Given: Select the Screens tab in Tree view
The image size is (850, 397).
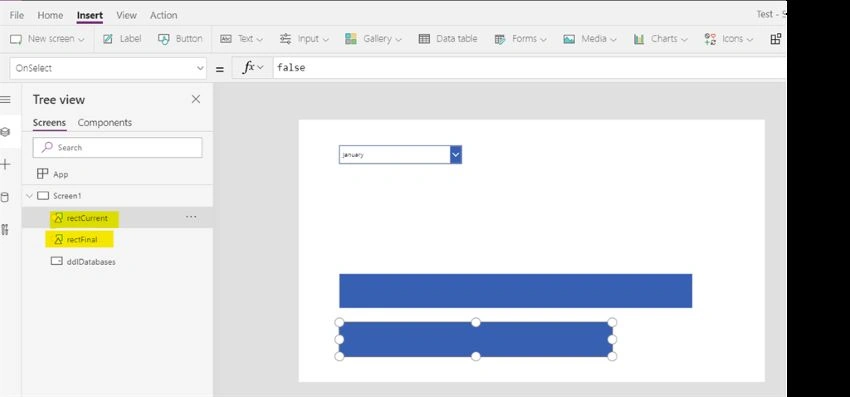Looking at the screenshot, I should 49,123.
